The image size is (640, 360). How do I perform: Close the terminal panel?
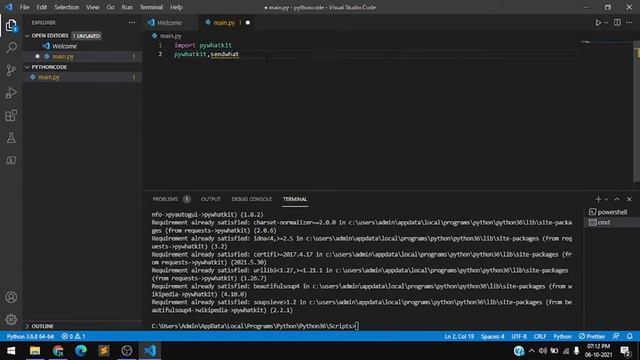click(629, 199)
